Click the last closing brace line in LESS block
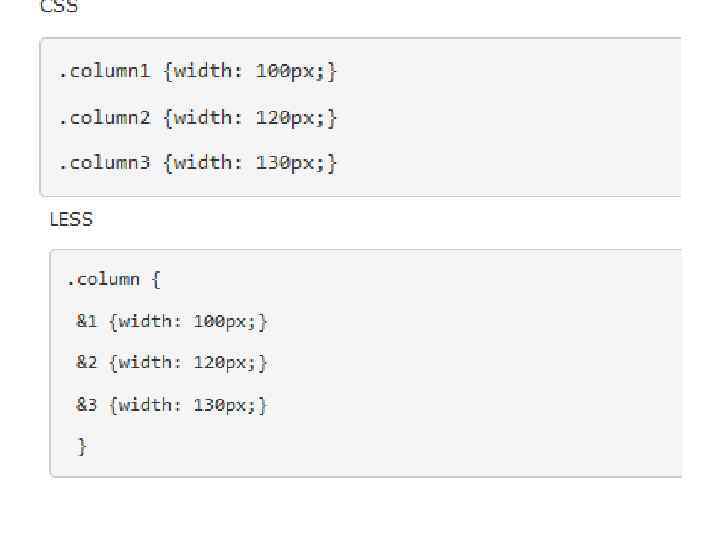This screenshot has width=720, height=540. pyautogui.click(x=82, y=447)
